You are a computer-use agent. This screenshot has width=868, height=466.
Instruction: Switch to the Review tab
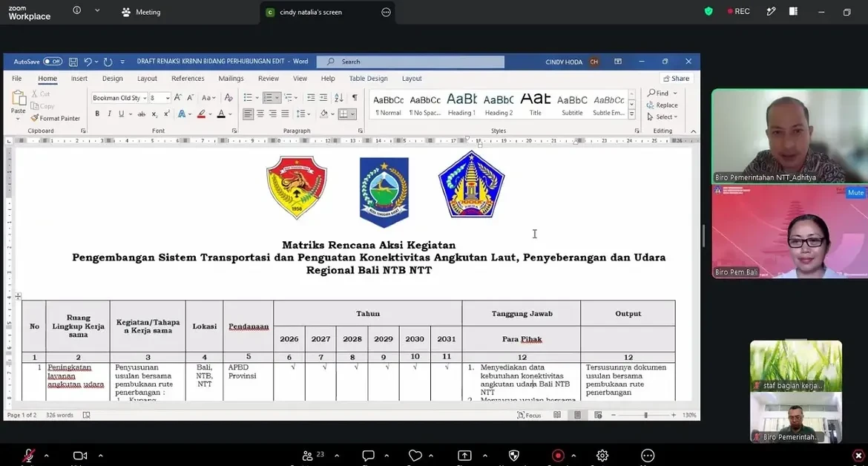click(269, 79)
